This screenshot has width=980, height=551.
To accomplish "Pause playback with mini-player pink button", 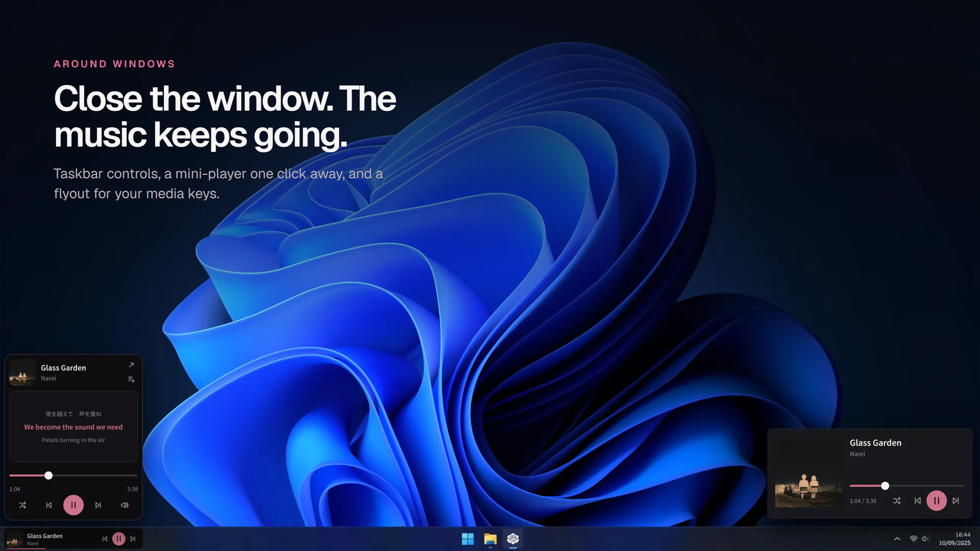I will [73, 505].
